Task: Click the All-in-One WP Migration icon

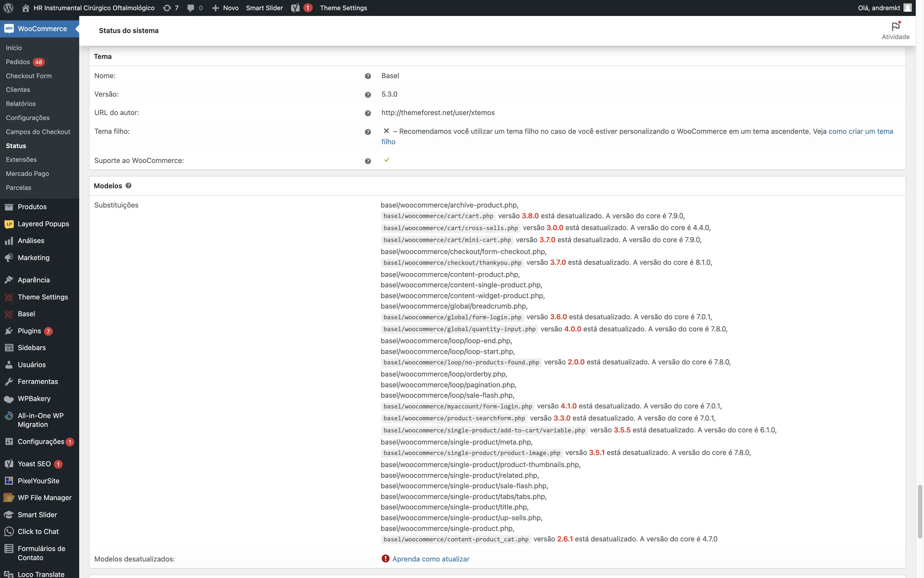Action: coord(9,416)
